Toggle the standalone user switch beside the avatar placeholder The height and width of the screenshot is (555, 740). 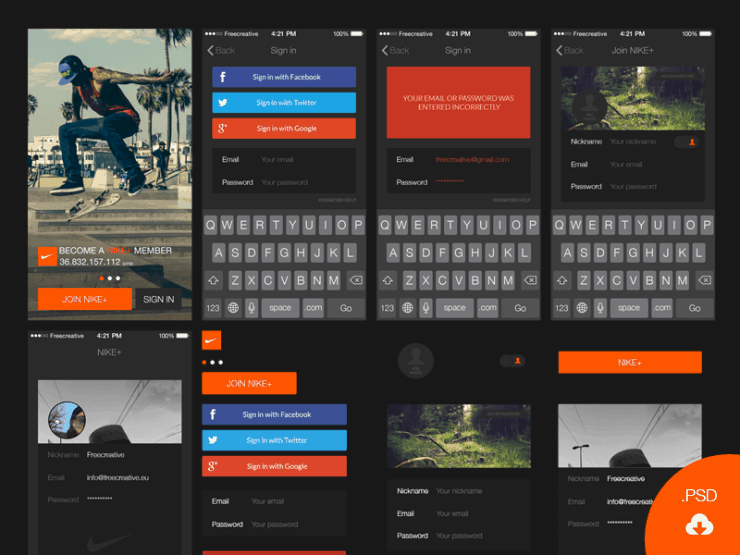[512, 360]
